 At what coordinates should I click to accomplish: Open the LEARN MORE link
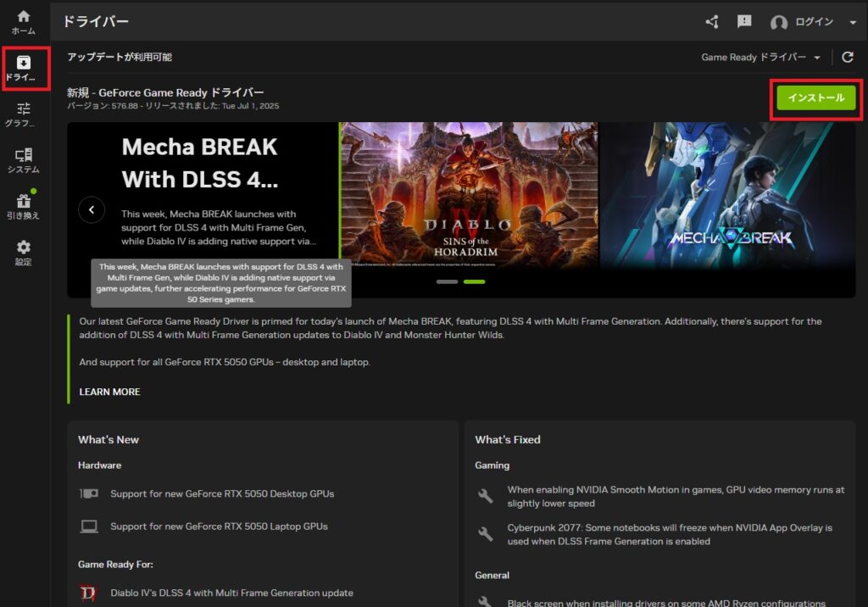point(109,392)
